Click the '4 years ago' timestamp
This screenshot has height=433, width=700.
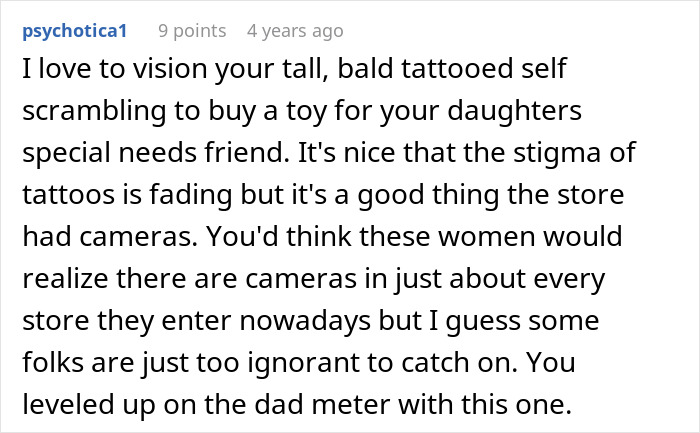(x=295, y=30)
